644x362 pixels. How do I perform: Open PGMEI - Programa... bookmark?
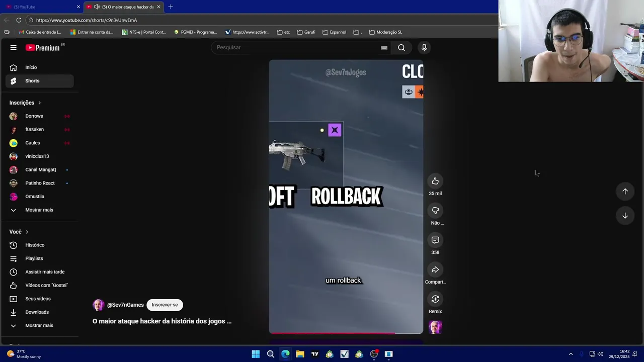click(x=195, y=32)
